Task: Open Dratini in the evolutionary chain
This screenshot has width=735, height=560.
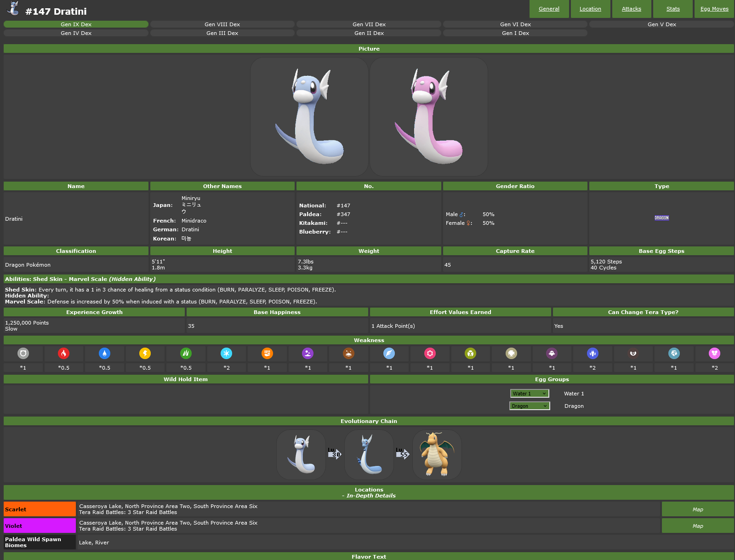Action: (301, 454)
